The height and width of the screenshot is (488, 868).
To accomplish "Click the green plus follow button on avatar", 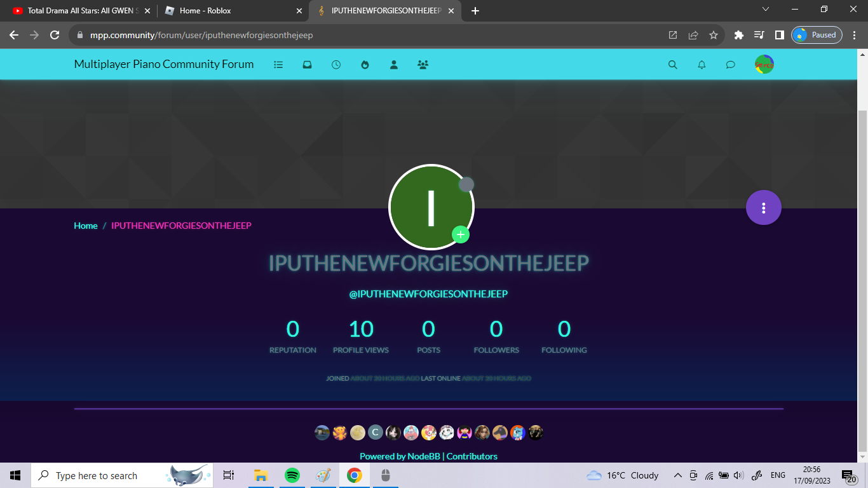I will 461,234.
